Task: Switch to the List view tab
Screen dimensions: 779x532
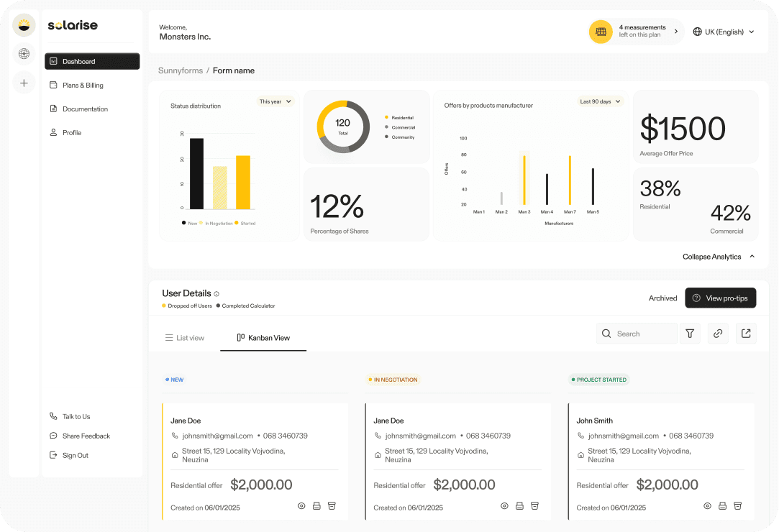Action: (x=185, y=337)
